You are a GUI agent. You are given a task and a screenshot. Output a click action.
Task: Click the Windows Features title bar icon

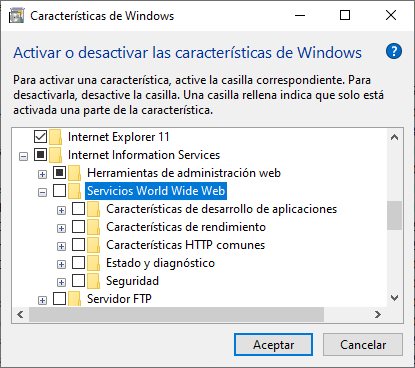tap(16, 16)
